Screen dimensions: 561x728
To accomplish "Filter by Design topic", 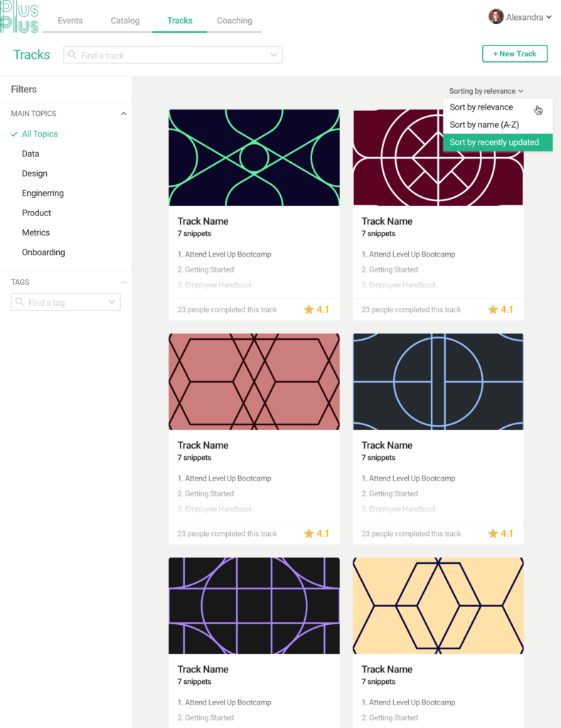I will [35, 173].
